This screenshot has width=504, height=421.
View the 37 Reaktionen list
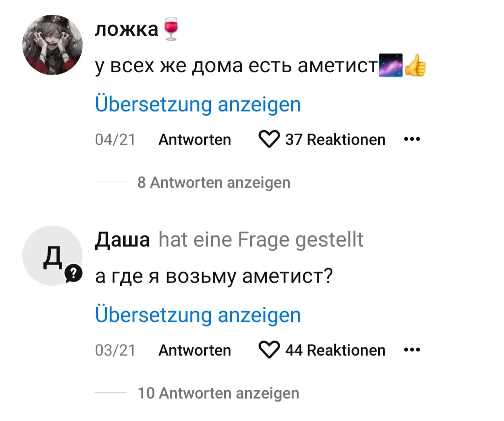coord(335,139)
